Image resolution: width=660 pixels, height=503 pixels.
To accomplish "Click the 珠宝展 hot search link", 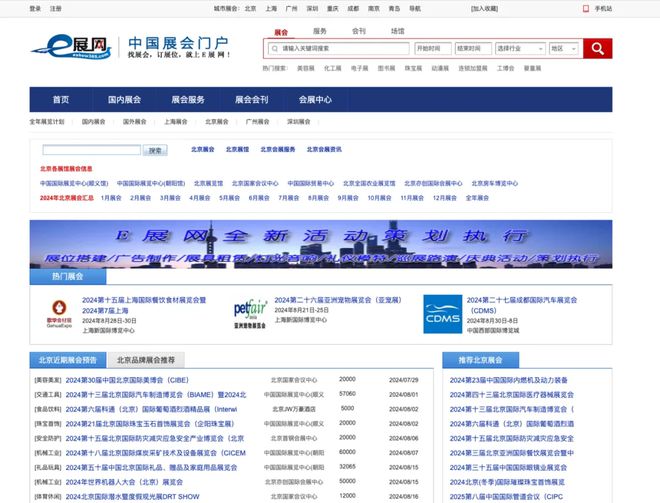I will 413,68.
